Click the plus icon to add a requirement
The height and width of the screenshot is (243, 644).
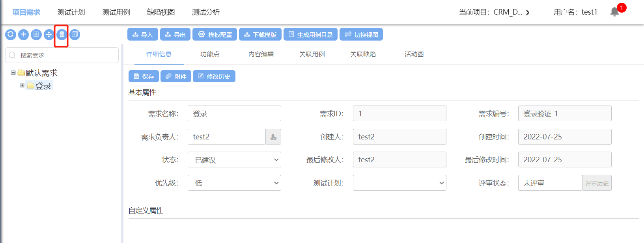coord(23,35)
